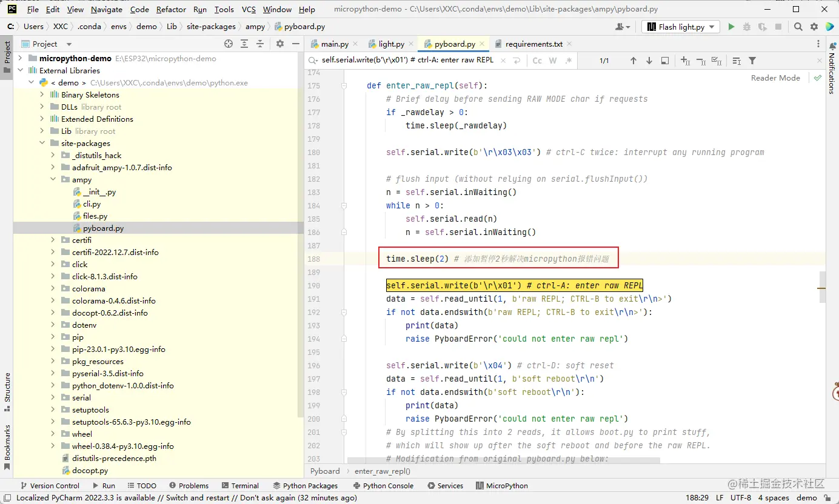Open the TODO tool window
Screen dimensions: 839x504
pos(142,485)
